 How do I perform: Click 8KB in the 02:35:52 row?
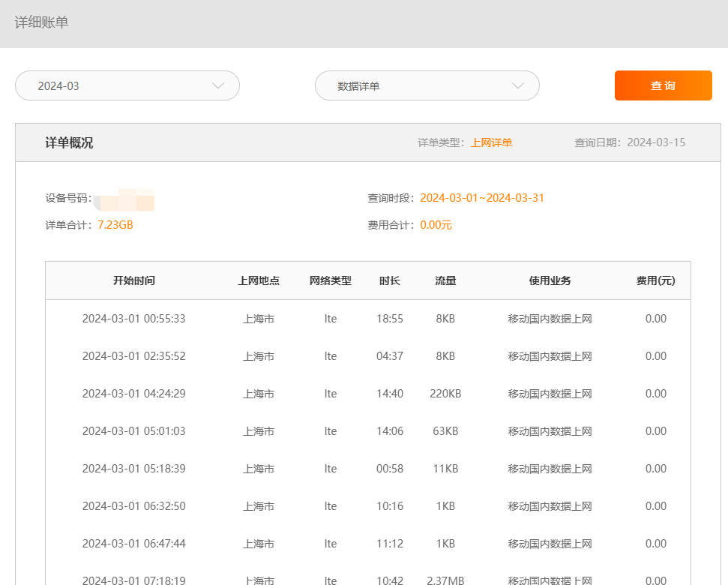pos(445,356)
